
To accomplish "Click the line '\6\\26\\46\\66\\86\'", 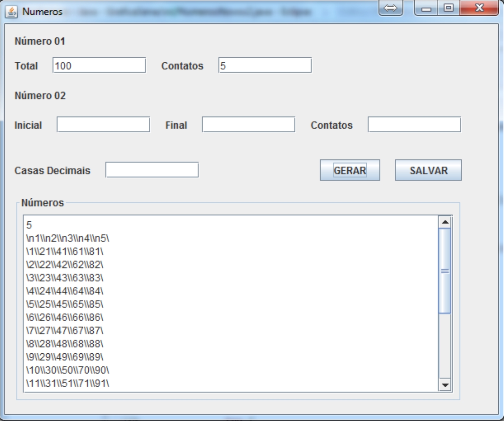I will point(65,317).
